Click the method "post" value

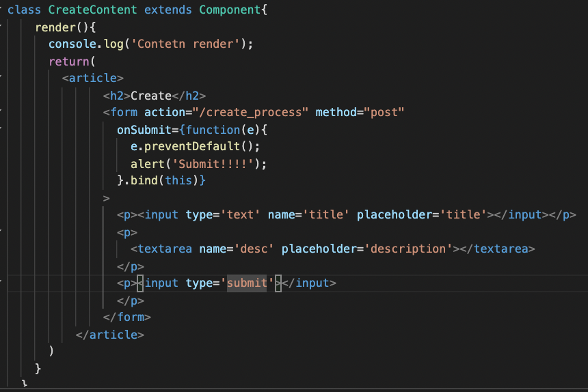[384, 112]
